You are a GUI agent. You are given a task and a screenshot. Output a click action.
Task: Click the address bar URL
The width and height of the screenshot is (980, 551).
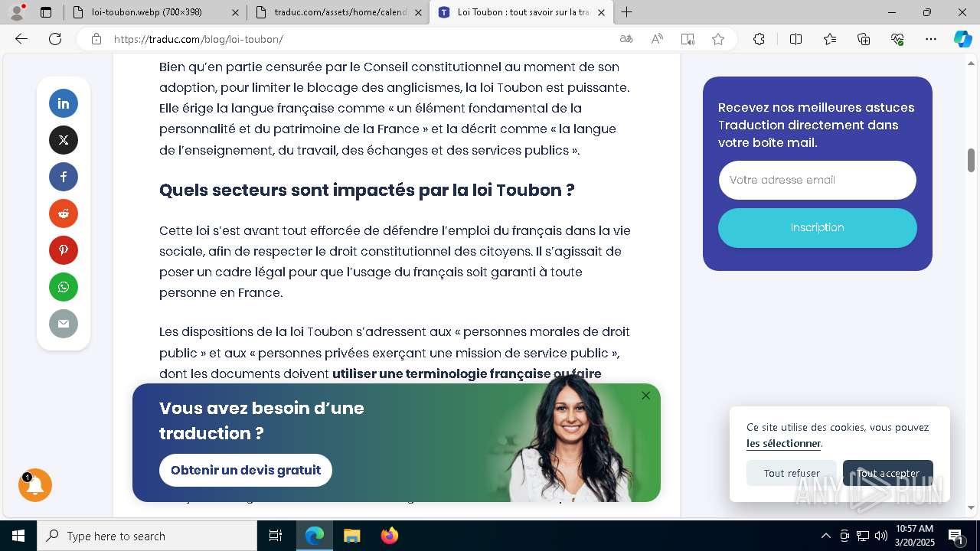point(198,39)
